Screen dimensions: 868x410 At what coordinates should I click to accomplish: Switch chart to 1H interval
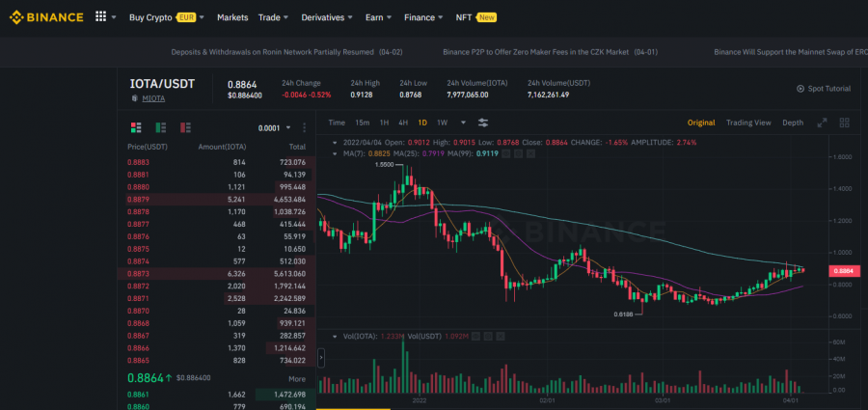(x=384, y=123)
